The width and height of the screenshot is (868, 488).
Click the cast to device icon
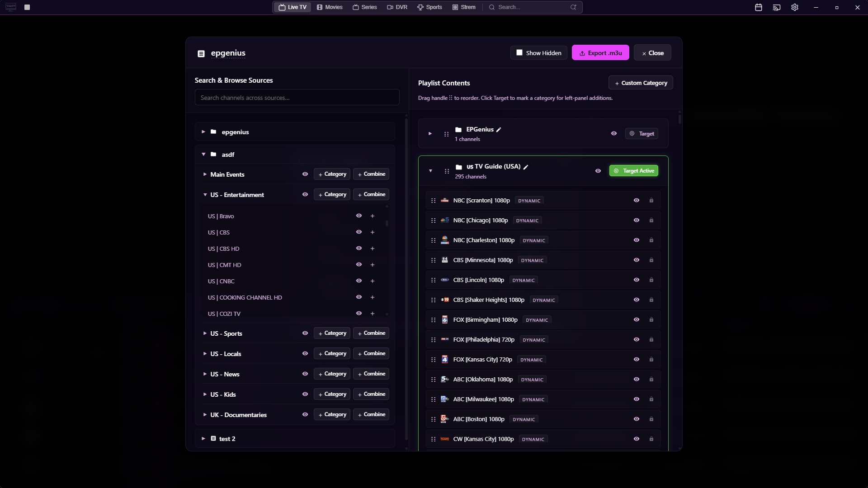tap(777, 7)
